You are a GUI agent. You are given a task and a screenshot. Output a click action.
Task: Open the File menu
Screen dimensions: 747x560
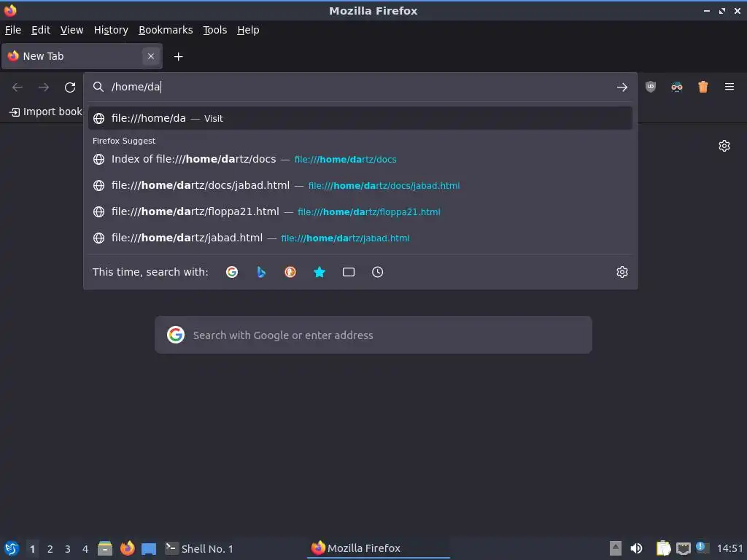tap(13, 30)
